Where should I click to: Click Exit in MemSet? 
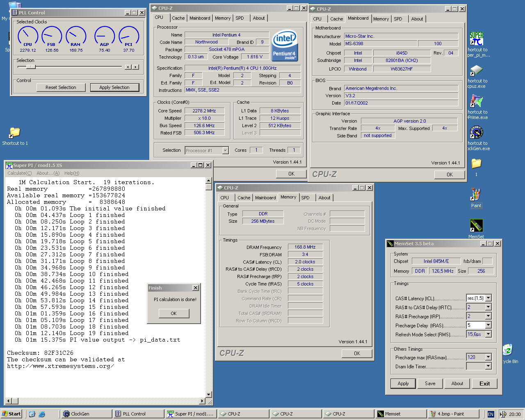(485, 383)
